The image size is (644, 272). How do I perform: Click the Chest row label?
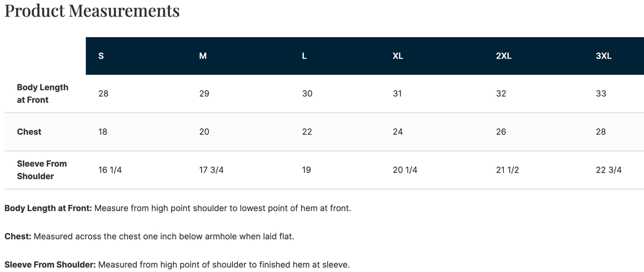tap(29, 132)
